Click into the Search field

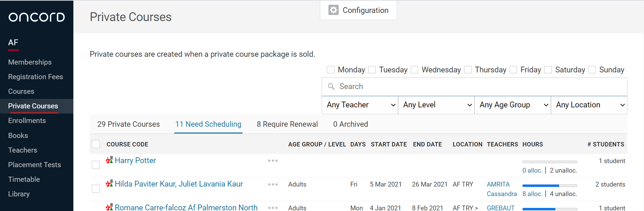point(476,87)
